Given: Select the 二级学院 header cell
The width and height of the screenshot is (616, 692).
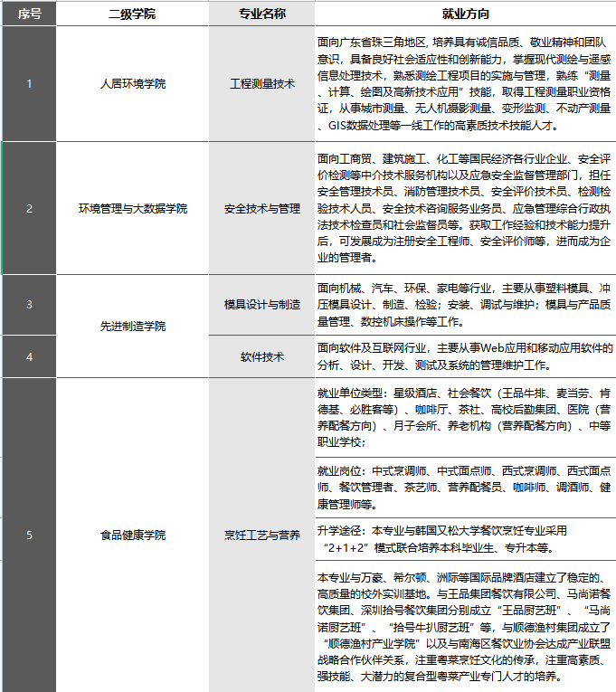Looking at the screenshot, I should (133, 14).
